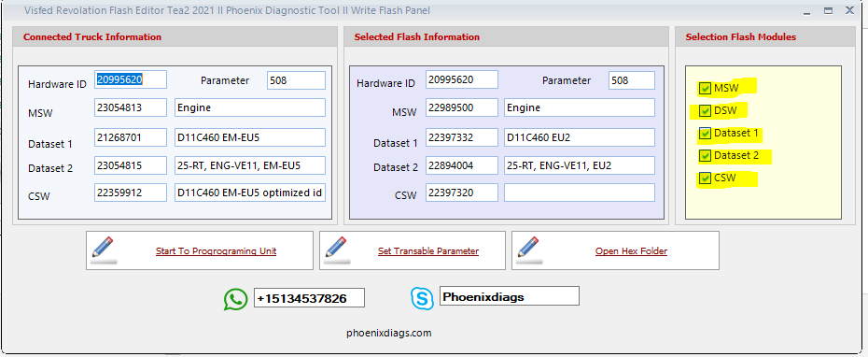This screenshot has width=868, height=357.
Task: Toggle the MSW checkbox
Action: tap(705, 88)
